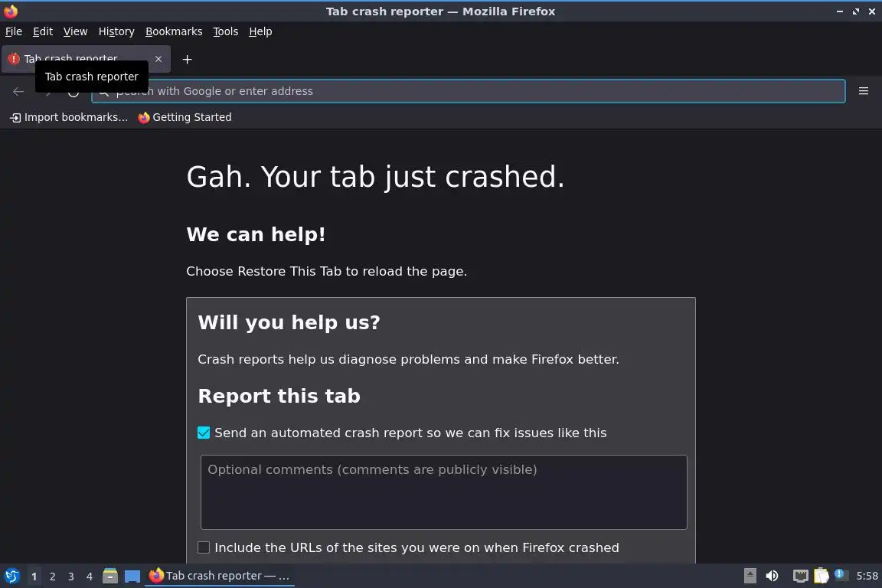The width and height of the screenshot is (882, 588).
Task: Focus the search or address bar
Action: click(468, 91)
